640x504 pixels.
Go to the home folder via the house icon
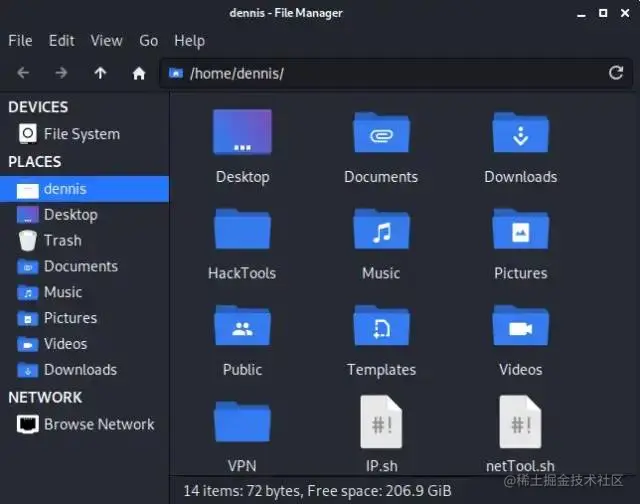point(139,73)
